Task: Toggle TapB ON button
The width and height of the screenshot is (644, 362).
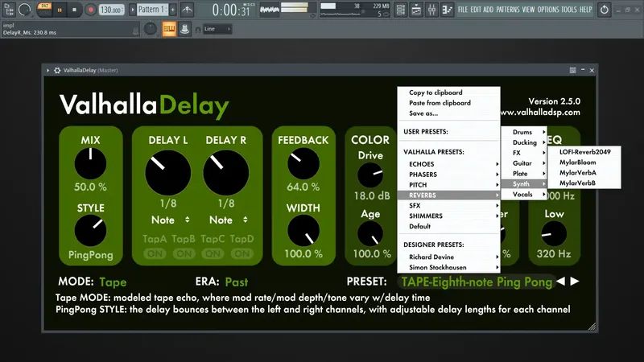Action: pyautogui.click(x=184, y=253)
